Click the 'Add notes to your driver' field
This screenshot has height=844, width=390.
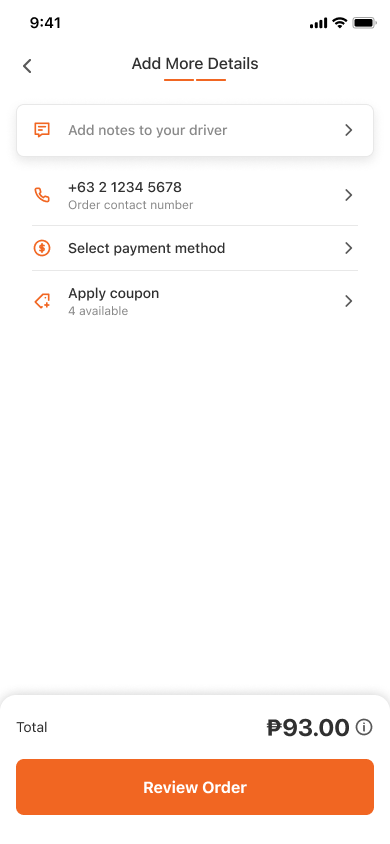tap(195, 130)
